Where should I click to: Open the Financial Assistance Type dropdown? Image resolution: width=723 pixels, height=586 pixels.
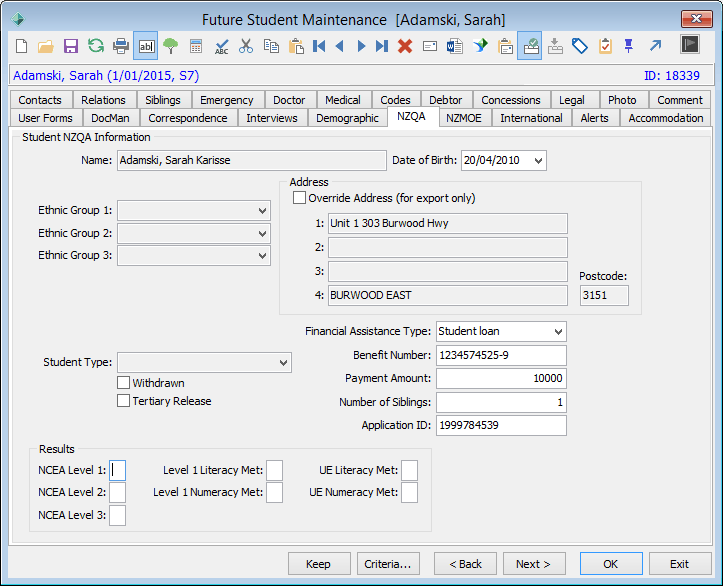558,331
